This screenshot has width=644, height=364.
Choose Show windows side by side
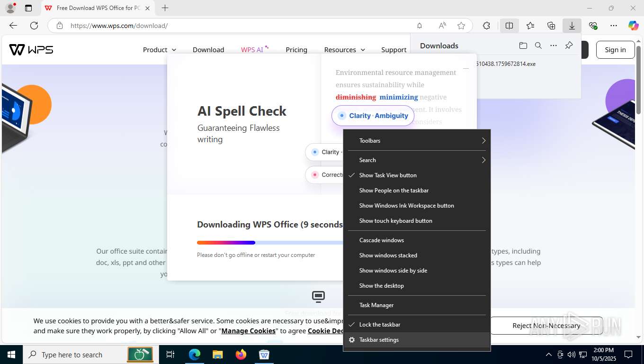pyautogui.click(x=417, y=271)
